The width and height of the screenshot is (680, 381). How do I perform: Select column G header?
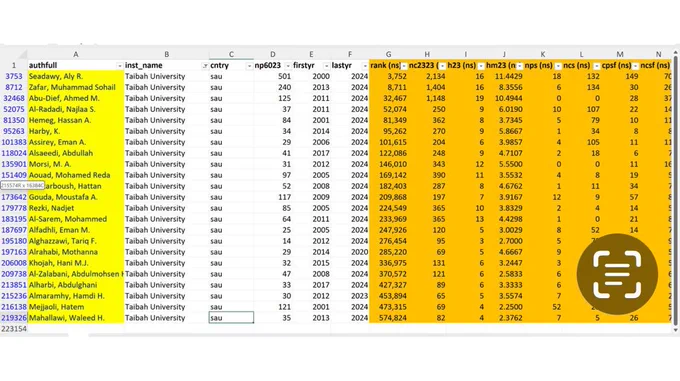click(x=389, y=54)
